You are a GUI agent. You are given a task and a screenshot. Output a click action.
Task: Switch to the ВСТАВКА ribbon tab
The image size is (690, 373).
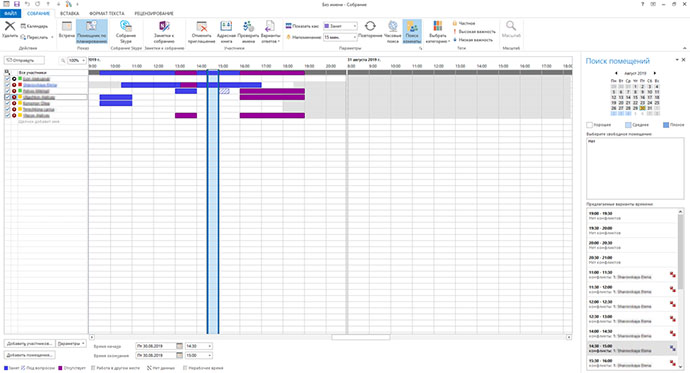click(70, 14)
